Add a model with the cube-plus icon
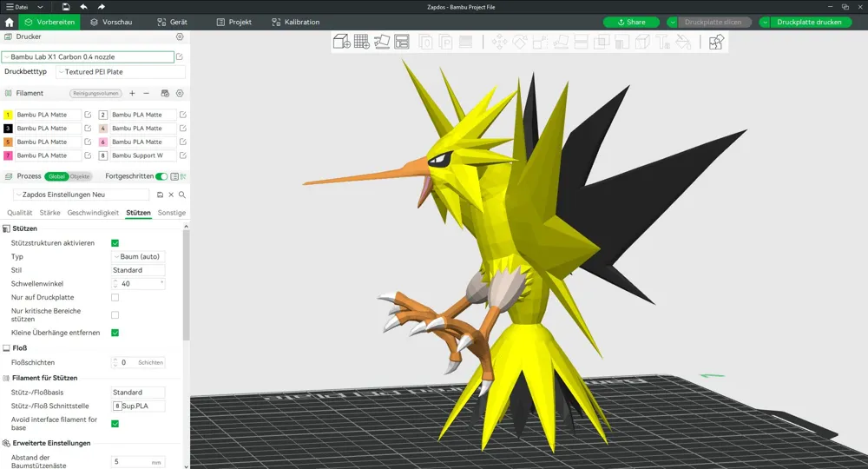This screenshot has height=469, width=868. tap(341, 42)
